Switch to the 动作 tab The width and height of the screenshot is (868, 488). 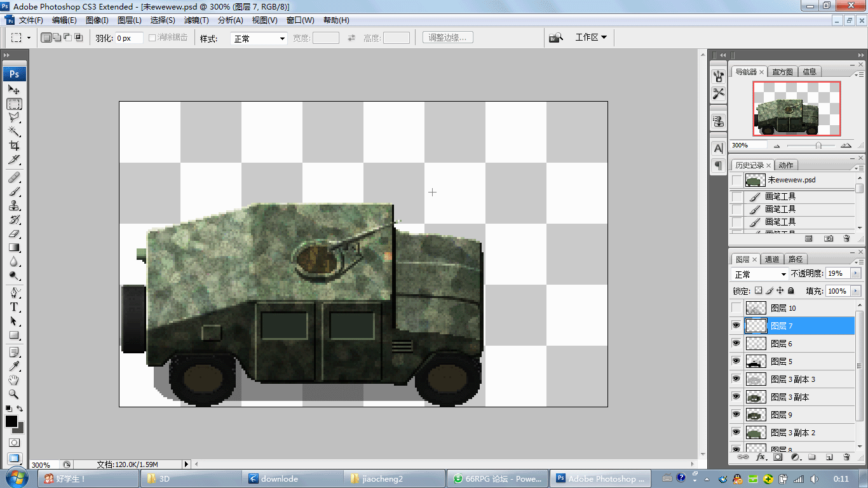pos(786,165)
